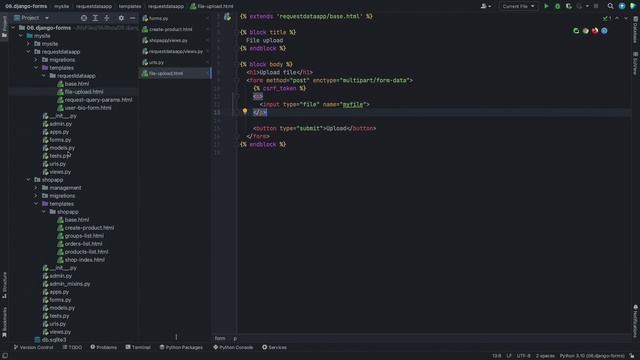Collapse the 06.django-forms root folder
The image size is (640, 360).
13,28
